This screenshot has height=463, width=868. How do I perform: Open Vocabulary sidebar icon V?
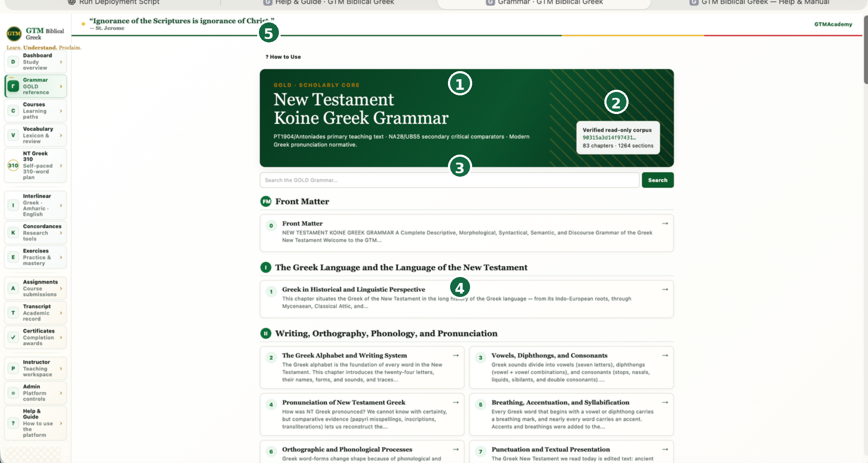click(x=13, y=136)
